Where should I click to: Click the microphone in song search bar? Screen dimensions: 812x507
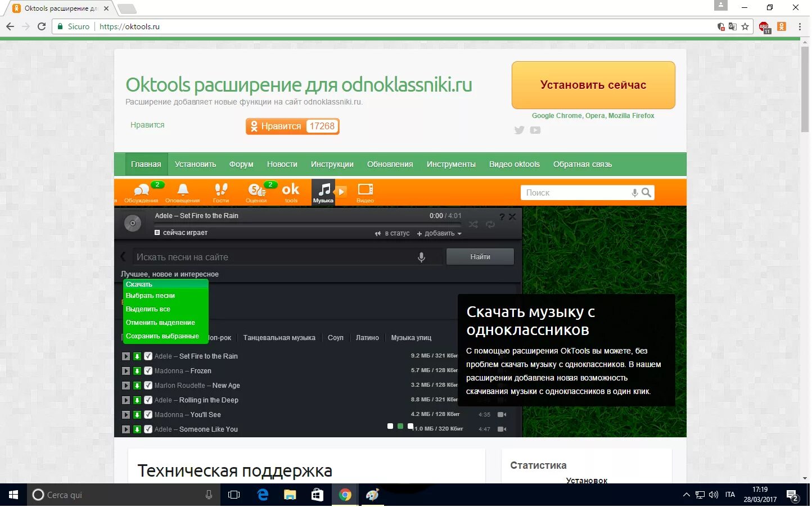coord(422,257)
